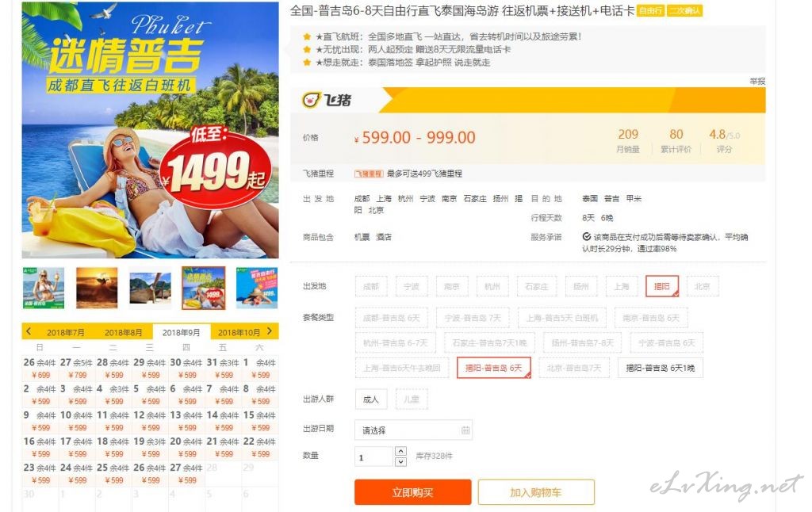
Task: Select the sunset thumbnail image
Action: tap(97, 288)
